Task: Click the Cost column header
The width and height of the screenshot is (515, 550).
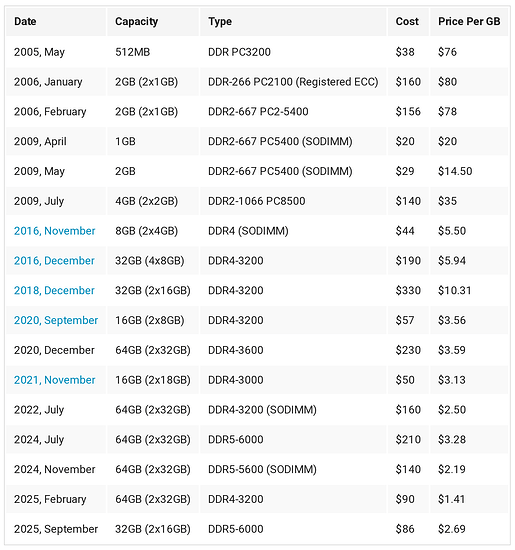Action: (x=408, y=21)
